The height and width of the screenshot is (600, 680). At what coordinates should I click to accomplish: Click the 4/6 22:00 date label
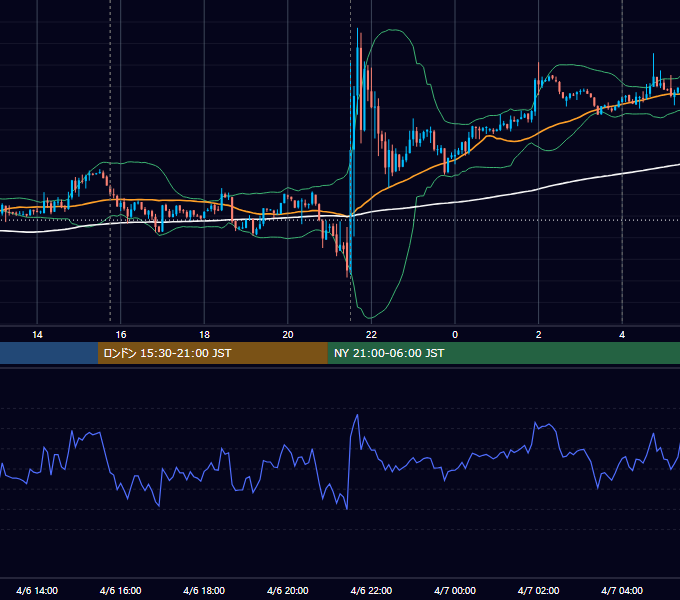371,590
